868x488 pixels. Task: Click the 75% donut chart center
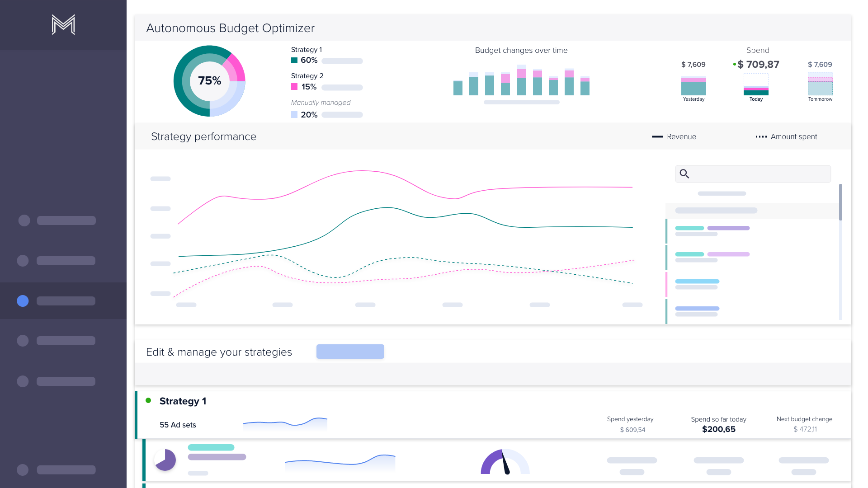[209, 81]
